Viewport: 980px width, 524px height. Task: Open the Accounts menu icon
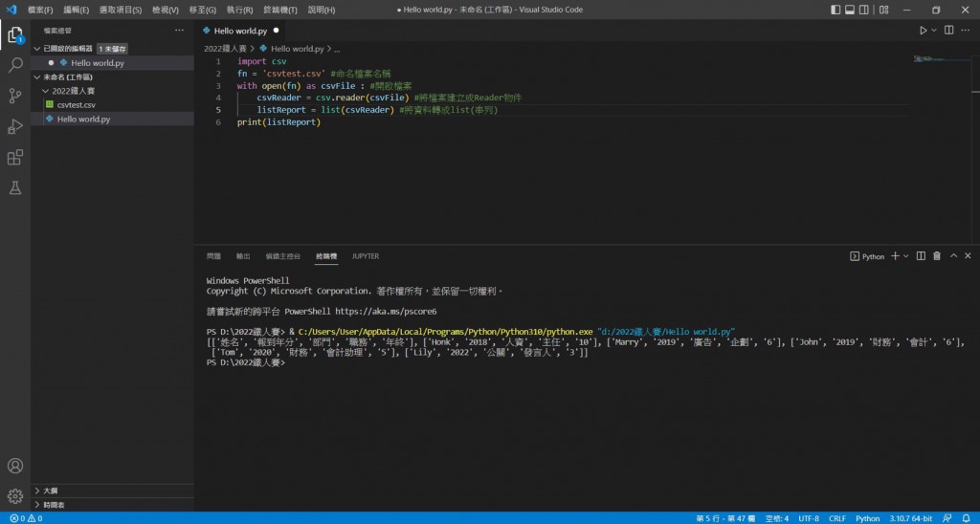point(15,466)
